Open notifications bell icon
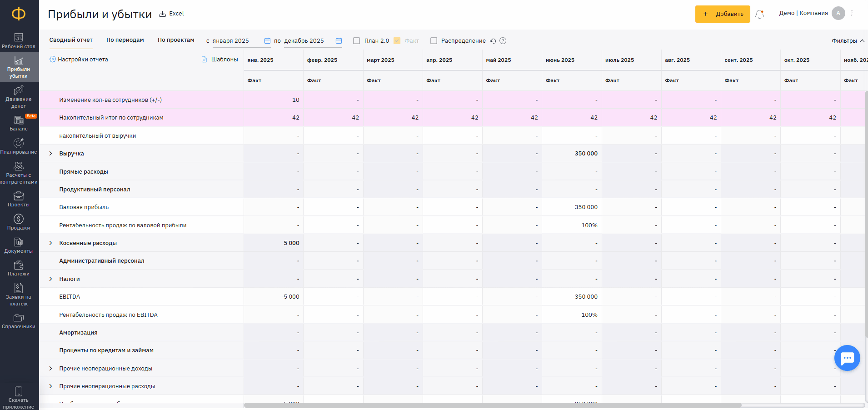The height and width of the screenshot is (410, 868). click(760, 14)
